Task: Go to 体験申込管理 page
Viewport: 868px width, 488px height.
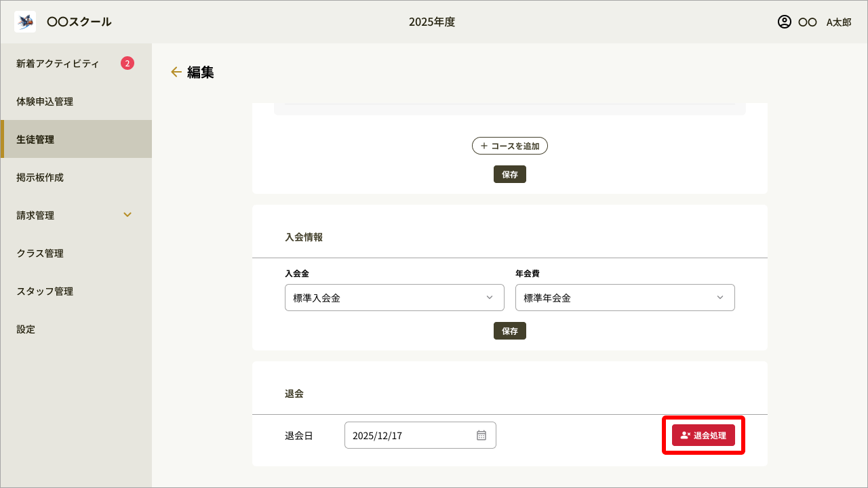Action: (x=45, y=102)
